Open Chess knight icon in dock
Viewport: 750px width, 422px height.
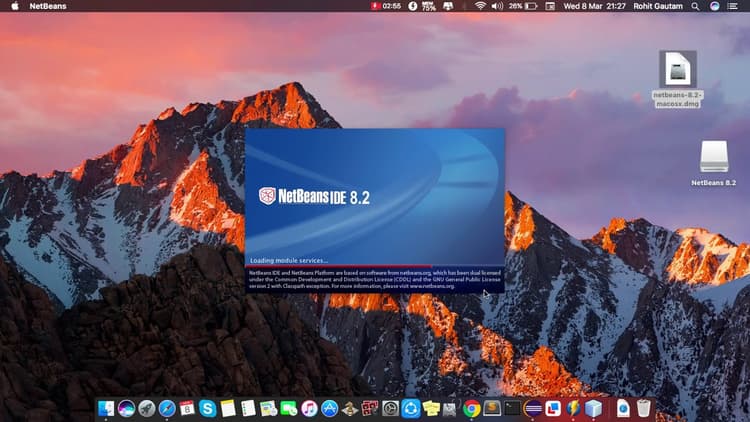click(x=350, y=409)
